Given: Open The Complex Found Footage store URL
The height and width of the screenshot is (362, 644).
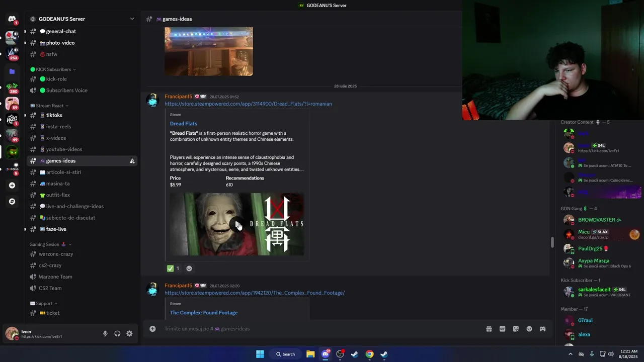Looking at the screenshot, I should [255, 293].
